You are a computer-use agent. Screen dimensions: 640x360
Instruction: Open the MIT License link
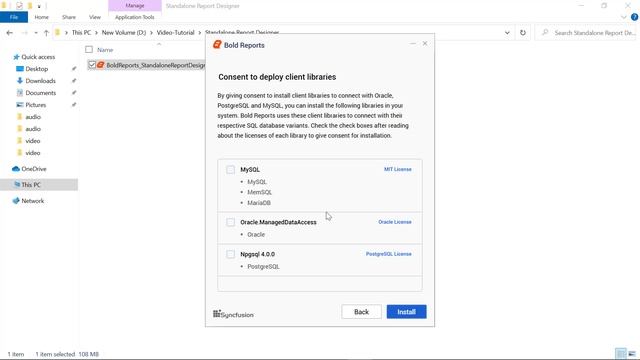pyautogui.click(x=398, y=169)
